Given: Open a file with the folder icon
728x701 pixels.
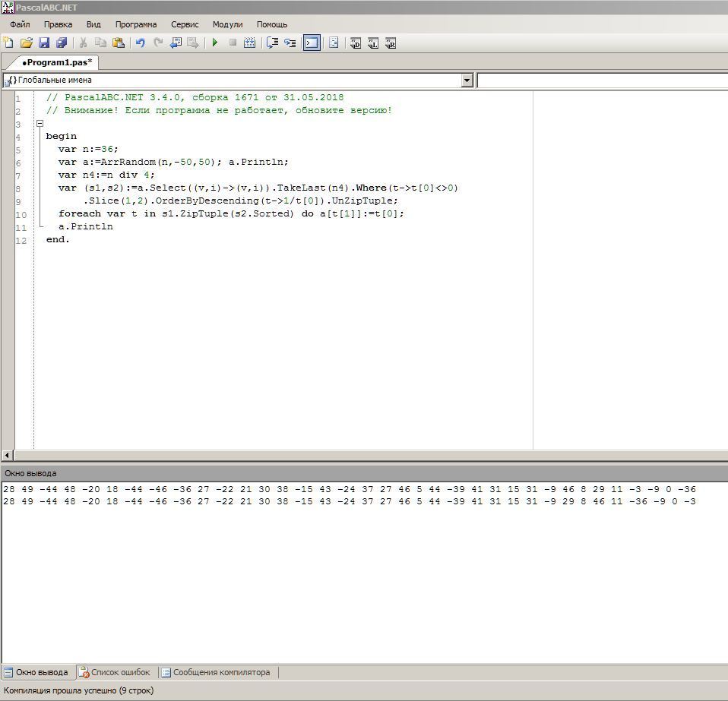Looking at the screenshot, I should point(27,43).
